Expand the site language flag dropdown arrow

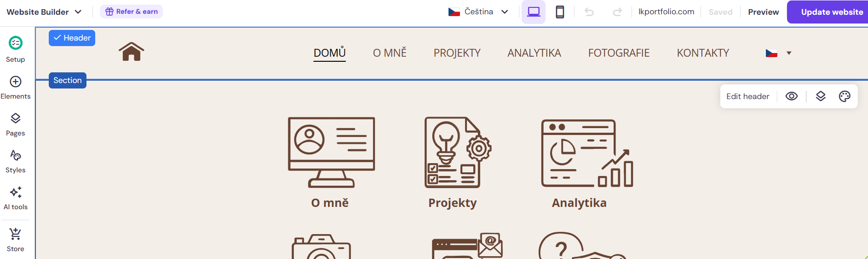click(x=789, y=53)
